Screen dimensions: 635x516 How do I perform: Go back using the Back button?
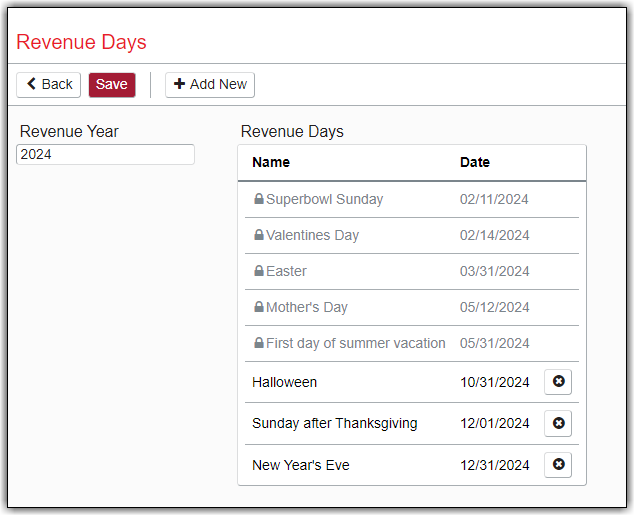pyautogui.click(x=49, y=85)
